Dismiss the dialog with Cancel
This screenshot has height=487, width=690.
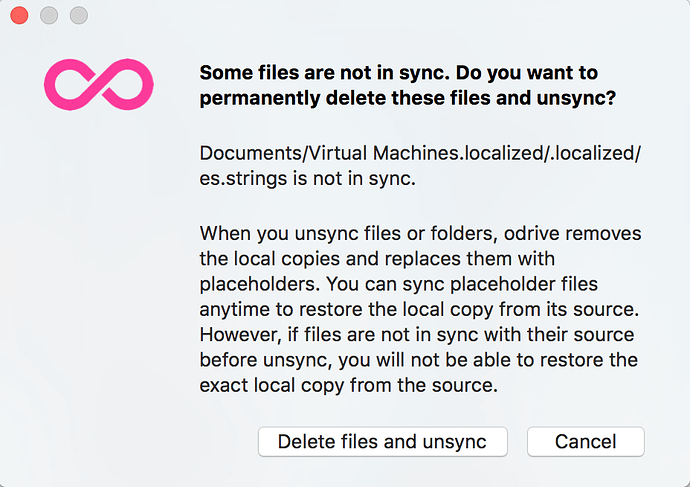586,441
